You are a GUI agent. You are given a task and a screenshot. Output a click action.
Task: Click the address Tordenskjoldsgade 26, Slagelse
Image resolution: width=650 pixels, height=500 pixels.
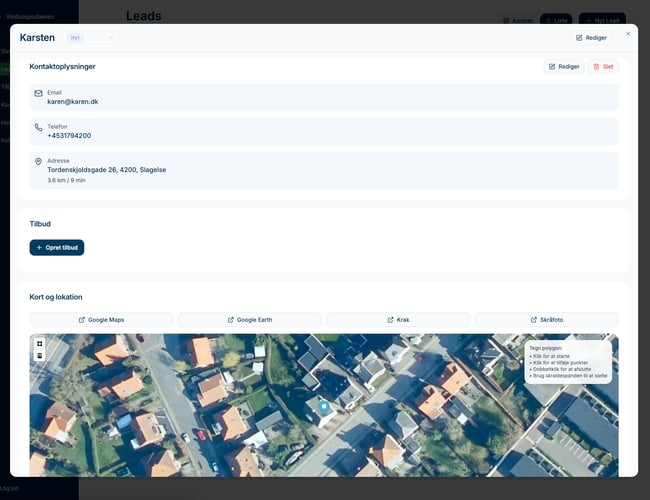click(106, 169)
